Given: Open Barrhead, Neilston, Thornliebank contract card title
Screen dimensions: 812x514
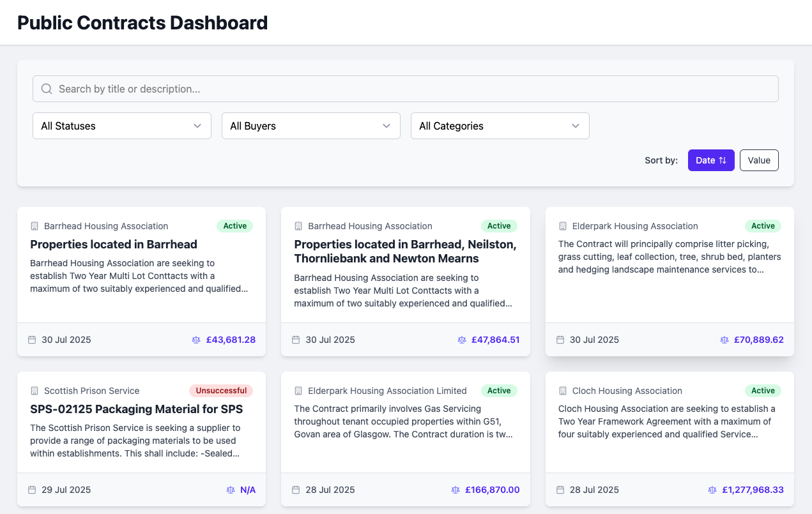Looking at the screenshot, I should (405, 252).
